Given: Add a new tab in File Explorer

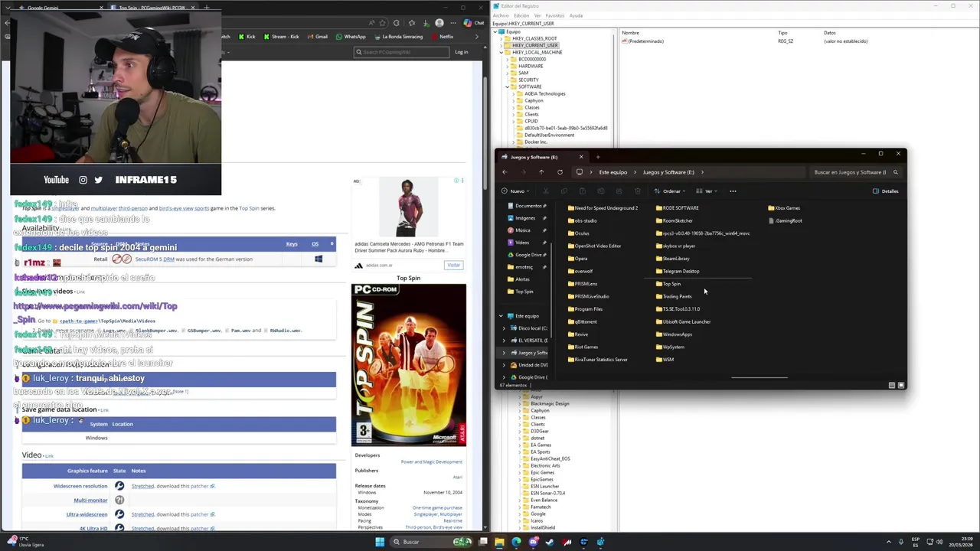Looking at the screenshot, I should point(598,157).
